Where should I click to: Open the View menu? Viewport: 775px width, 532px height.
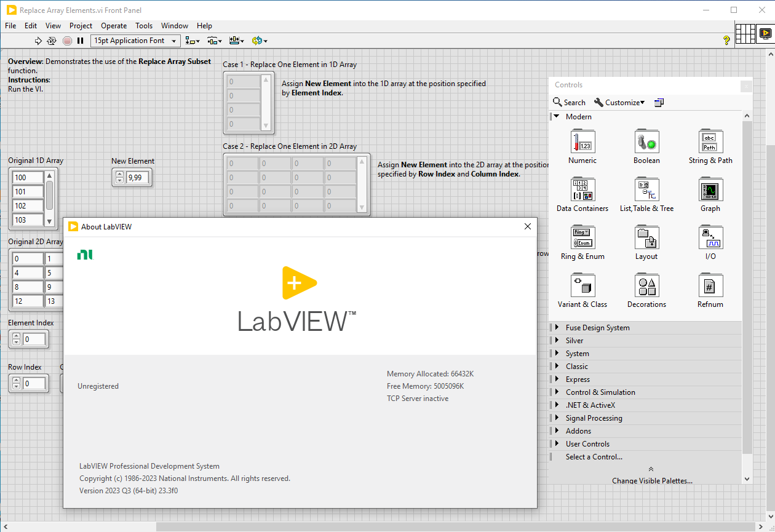[54, 26]
